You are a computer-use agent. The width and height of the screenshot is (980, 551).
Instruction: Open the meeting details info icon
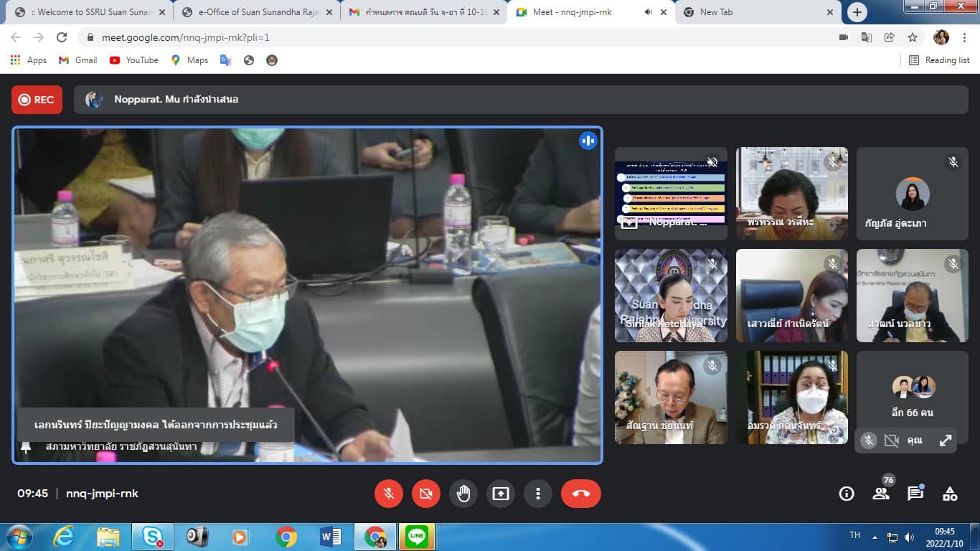click(x=847, y=494)
